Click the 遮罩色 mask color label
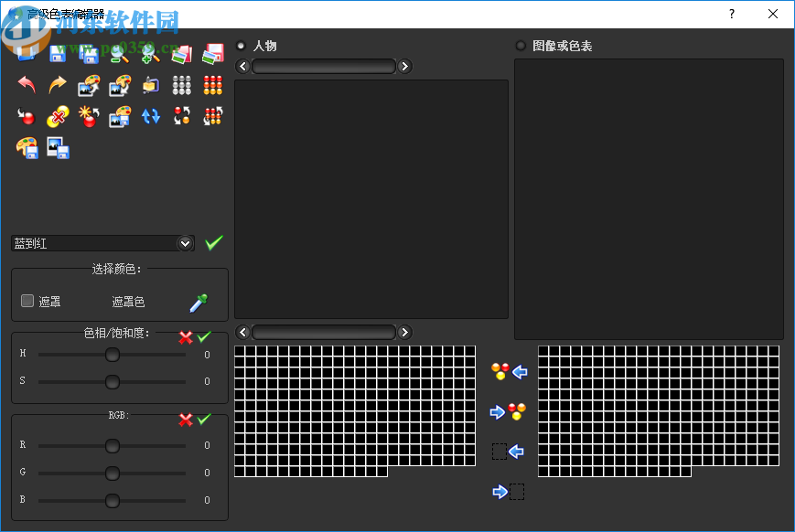This screenshot has width=795, height=532. 128,302
